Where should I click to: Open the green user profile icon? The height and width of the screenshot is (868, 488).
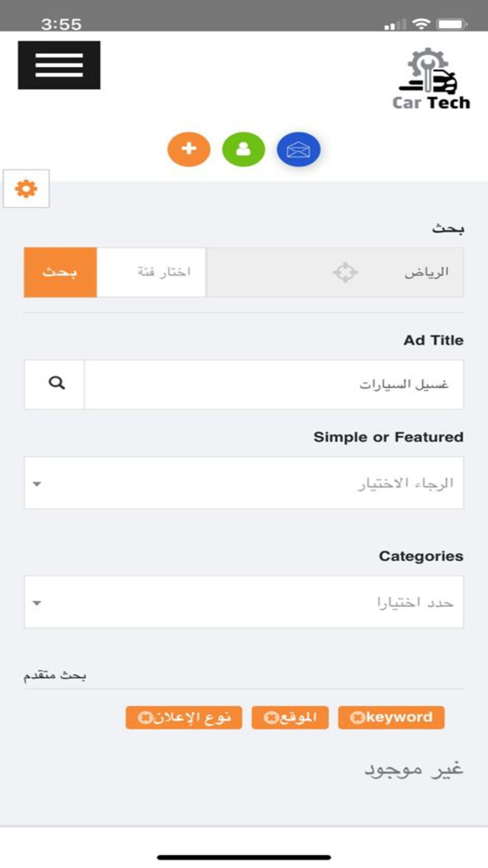click(243, 149)
